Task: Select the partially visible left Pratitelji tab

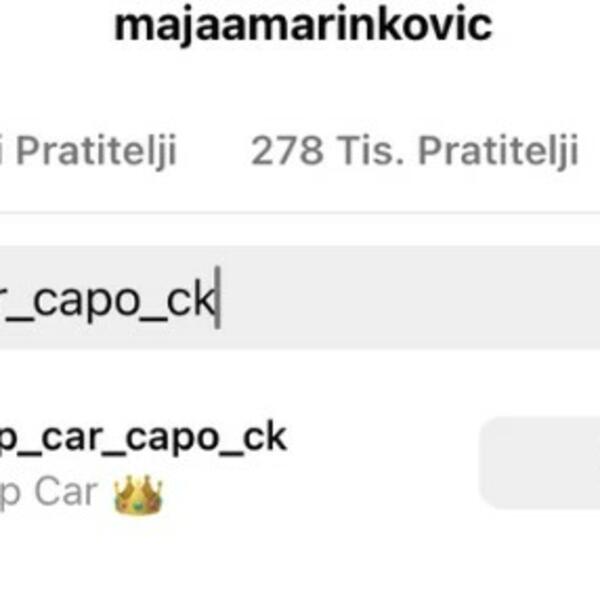Action: [88, 151]
